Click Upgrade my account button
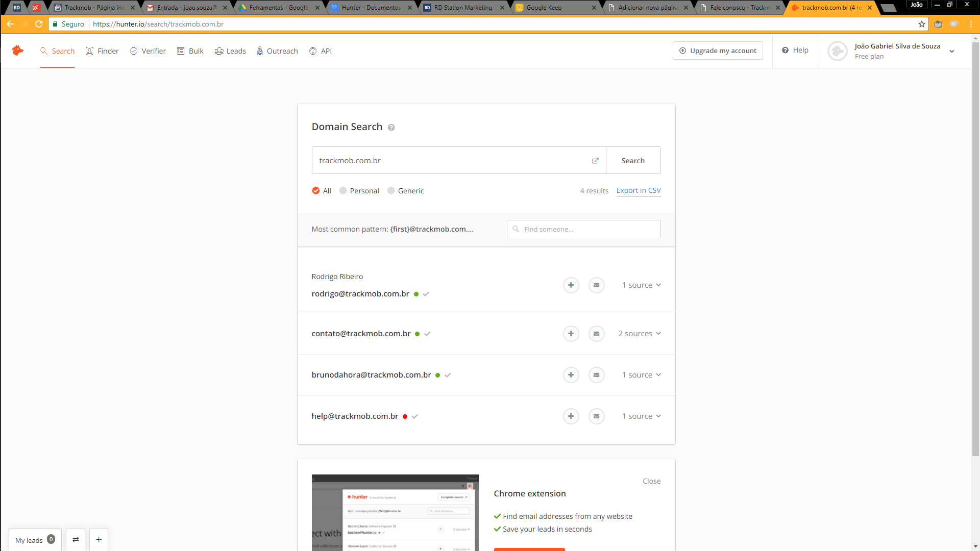The width and height of the screenshot is (980, 551). pyautogui.click(x=718, y=51)
